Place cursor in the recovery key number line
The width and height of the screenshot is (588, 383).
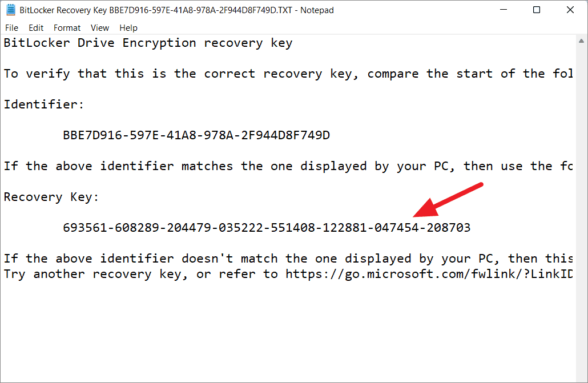[x=267, y=228]
